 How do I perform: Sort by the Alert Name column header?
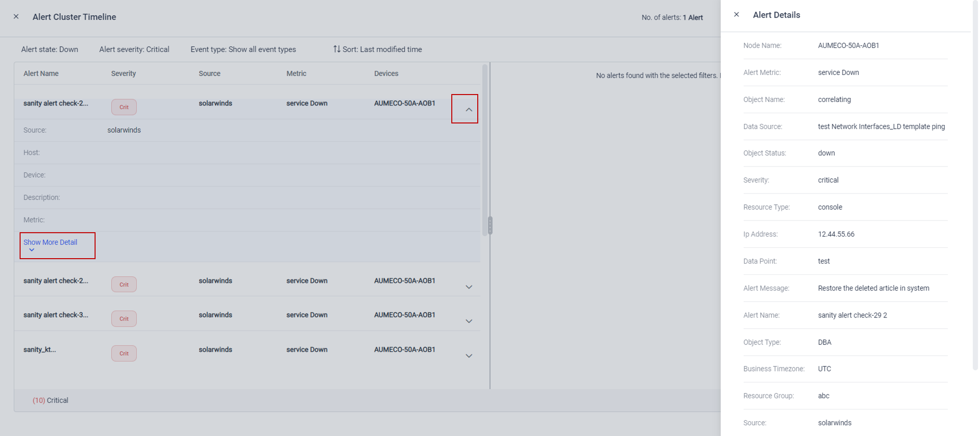tap(41, 73)
